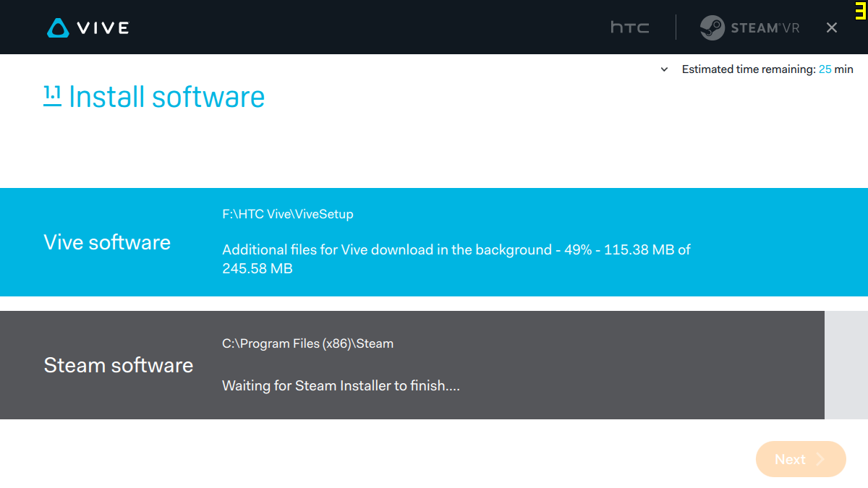Click the Estimated time remaining label

[x=749, y=69]
